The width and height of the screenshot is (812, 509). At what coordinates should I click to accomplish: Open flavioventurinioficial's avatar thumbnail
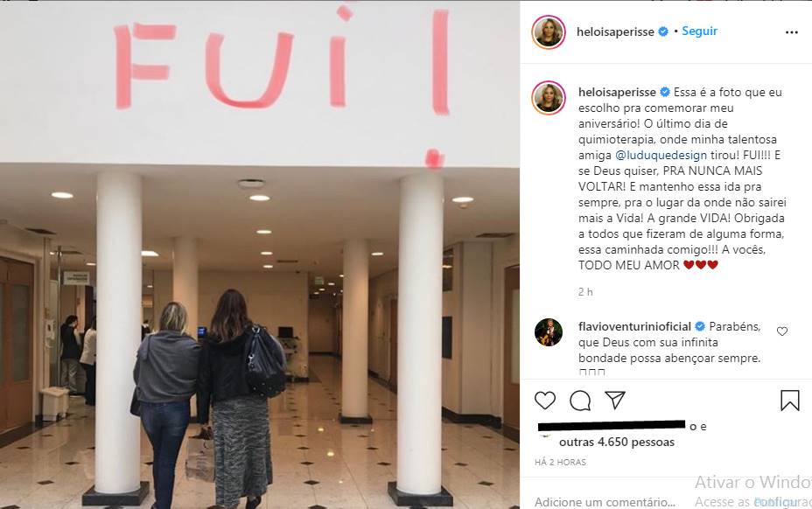(549, 332)
